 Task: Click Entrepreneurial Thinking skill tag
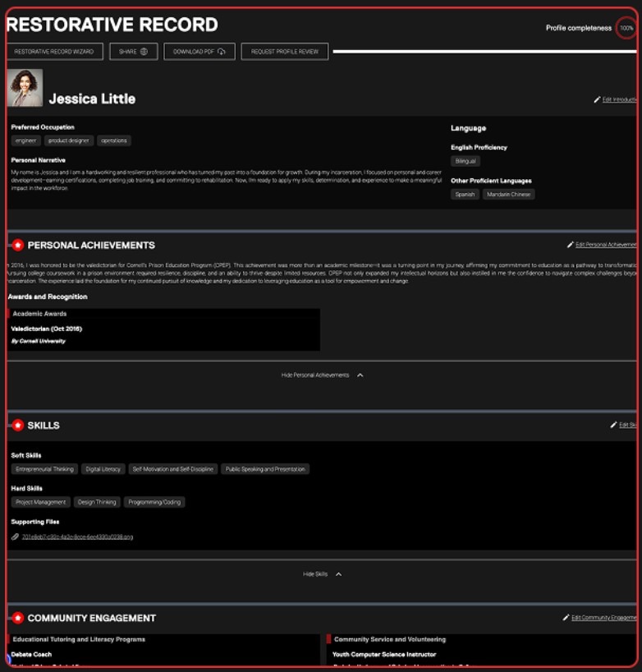point(44,469)
